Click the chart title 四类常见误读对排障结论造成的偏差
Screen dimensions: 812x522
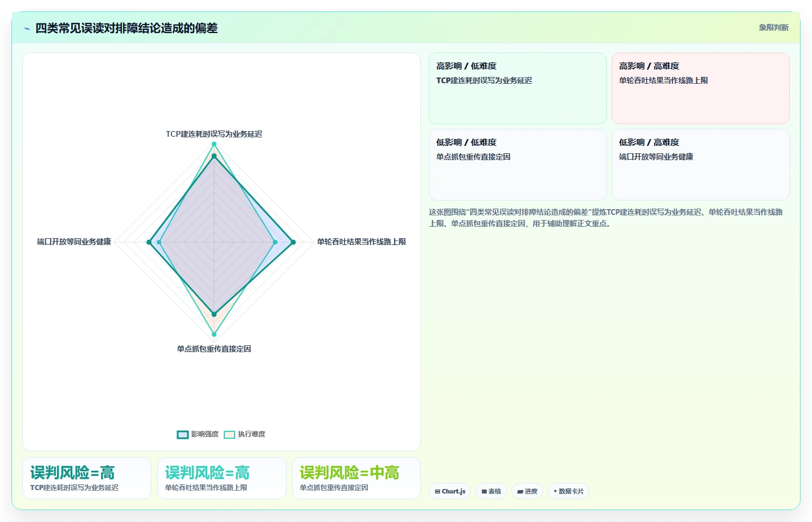click(126, 28)
